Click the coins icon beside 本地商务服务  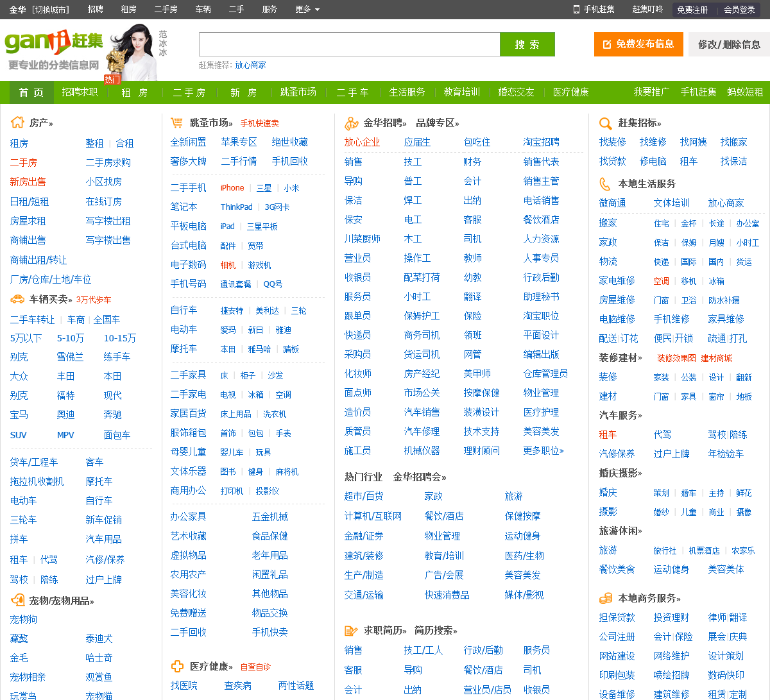coord(606,598)
